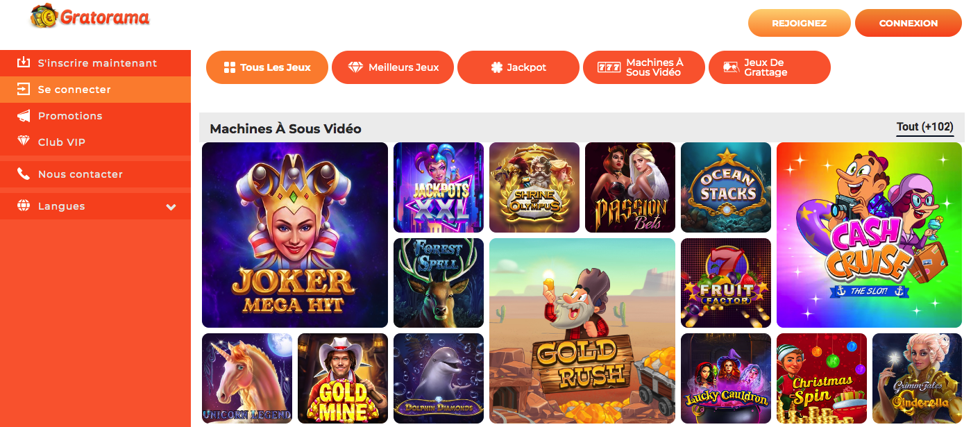Click the Gratorama logo
Viewport: 980px width, 427px height.
[x=90, y=17]
